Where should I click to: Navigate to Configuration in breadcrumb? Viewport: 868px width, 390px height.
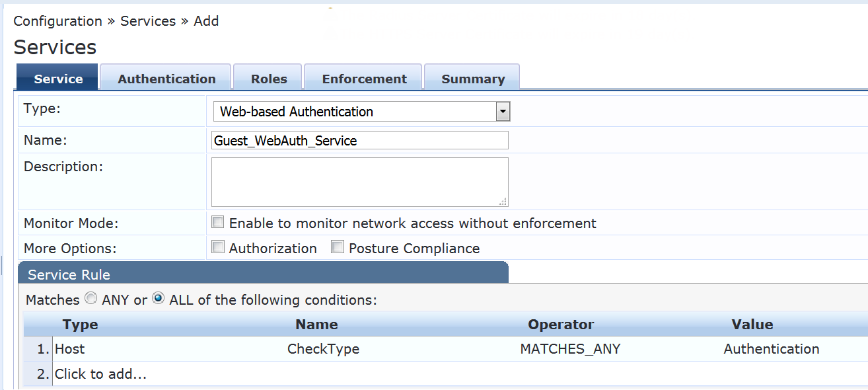click(x=57, y=21)
